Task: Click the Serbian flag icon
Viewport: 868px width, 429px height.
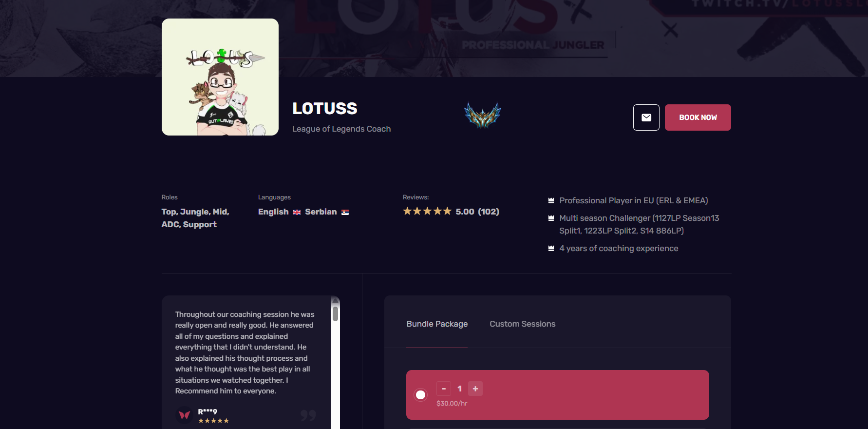Action: pos(345,212)
